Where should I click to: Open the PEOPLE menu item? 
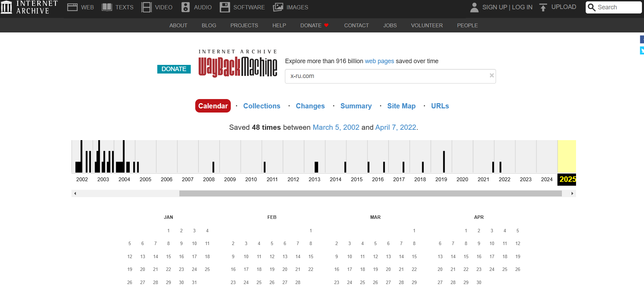(x=467, y=26)
